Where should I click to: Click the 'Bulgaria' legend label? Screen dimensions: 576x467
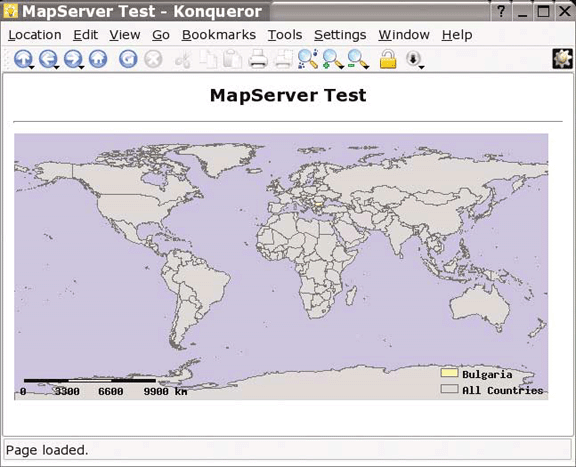click(x=487, y=375)
